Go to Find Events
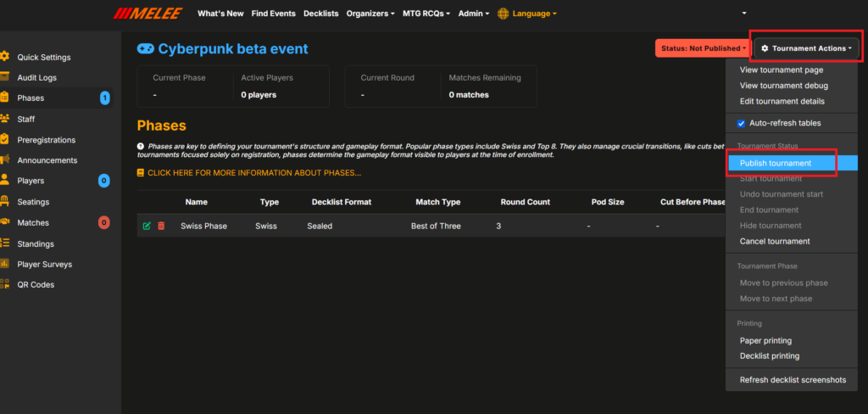 (274, 14)
